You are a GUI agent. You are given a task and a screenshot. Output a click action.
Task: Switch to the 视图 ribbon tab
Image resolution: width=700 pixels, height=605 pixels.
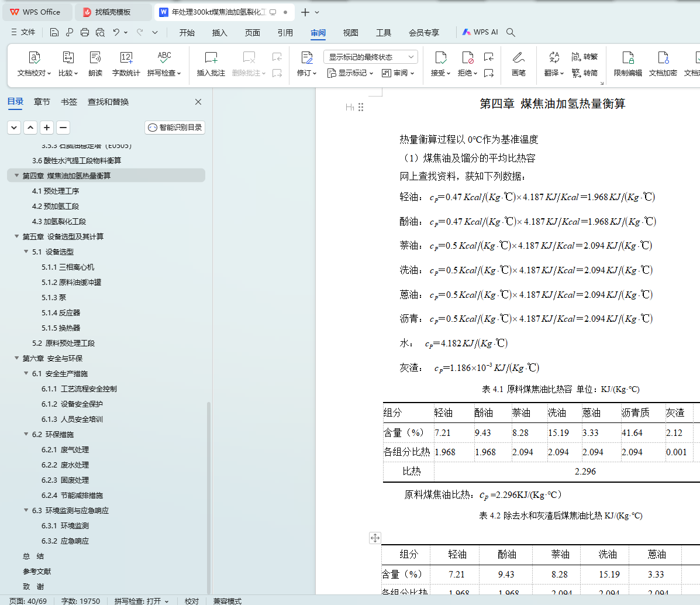[350, 33]
